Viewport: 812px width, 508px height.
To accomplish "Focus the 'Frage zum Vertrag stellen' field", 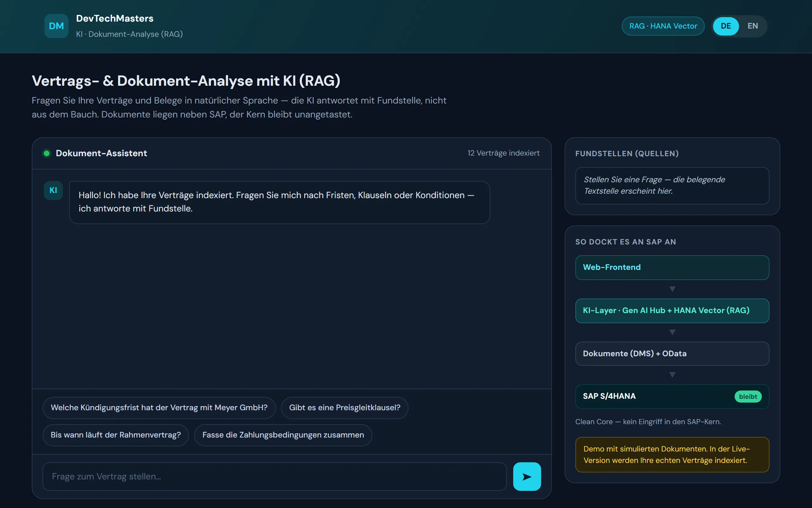I will tap(274, 477).
